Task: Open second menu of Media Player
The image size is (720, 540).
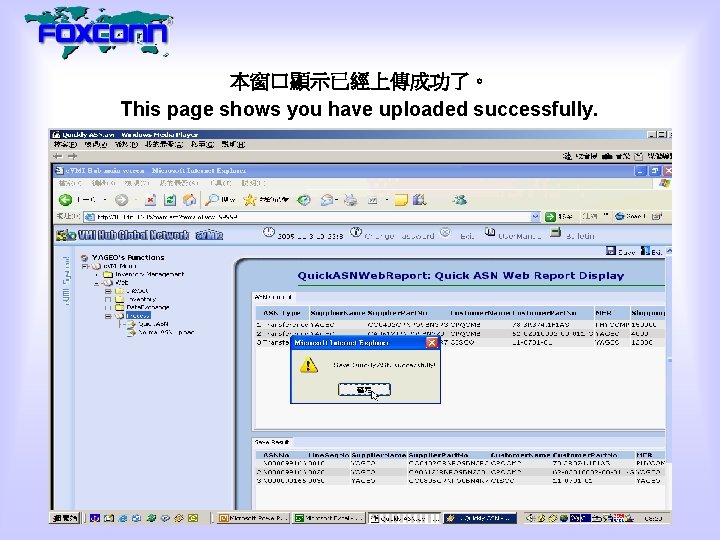Action: (x=96, y=144)
